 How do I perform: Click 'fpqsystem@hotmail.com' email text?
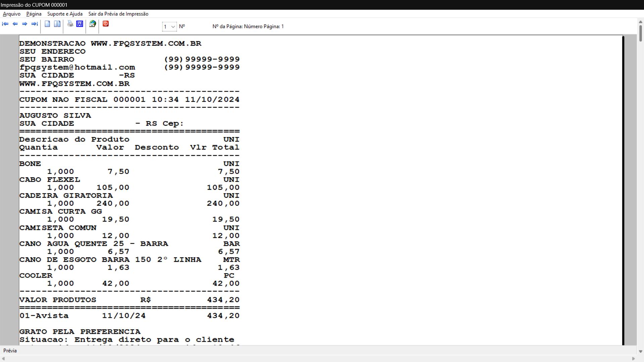pyautogui.click(x=77, y=67)
